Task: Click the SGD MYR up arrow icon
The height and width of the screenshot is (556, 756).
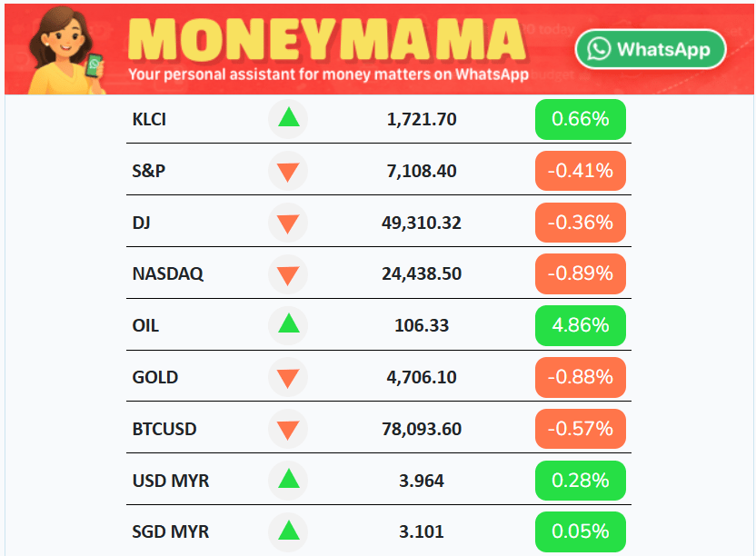Action: [x=288, y=531]
